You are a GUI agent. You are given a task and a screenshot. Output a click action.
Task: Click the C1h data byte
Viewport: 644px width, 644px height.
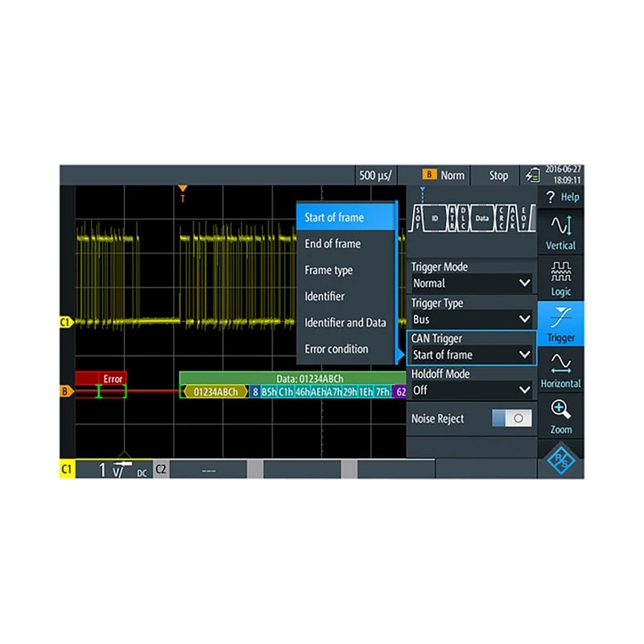click(x=286, y=392)
